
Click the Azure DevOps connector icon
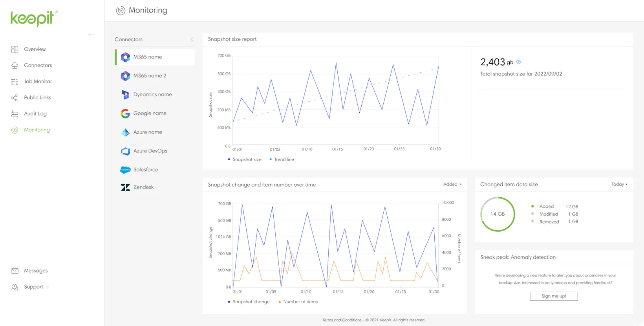tap(125, 151)
